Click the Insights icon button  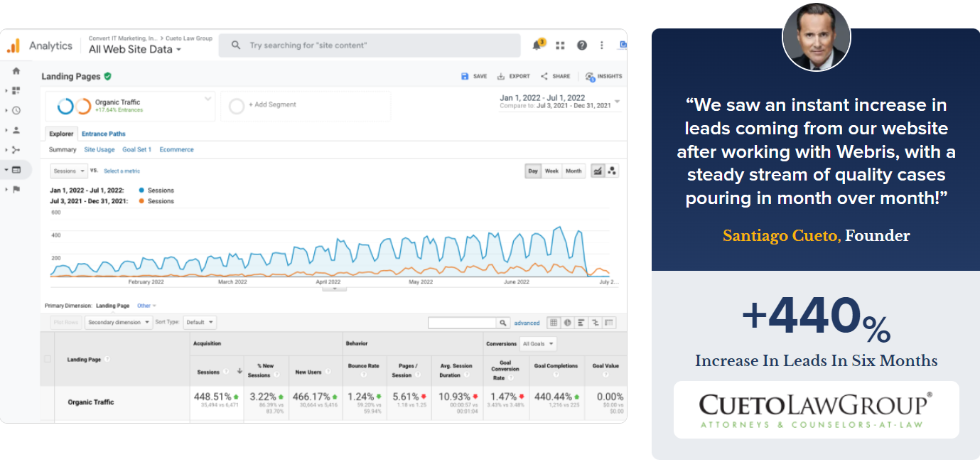coord(603,76)
